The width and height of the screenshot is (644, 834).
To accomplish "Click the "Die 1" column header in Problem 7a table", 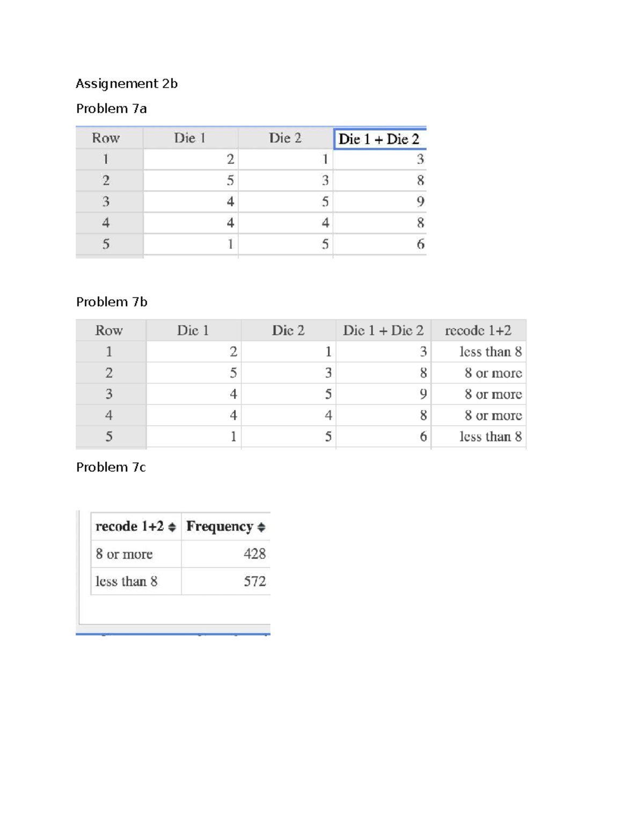I will coord(190,138).
